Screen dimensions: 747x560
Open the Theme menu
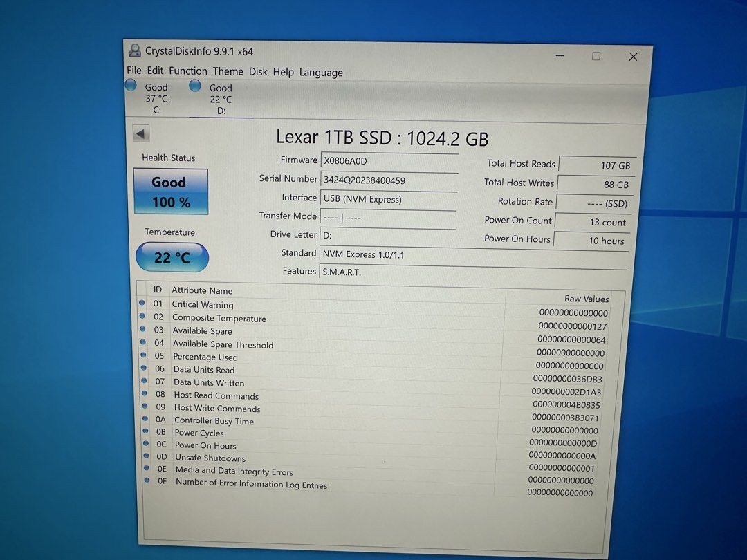(228, 71)
